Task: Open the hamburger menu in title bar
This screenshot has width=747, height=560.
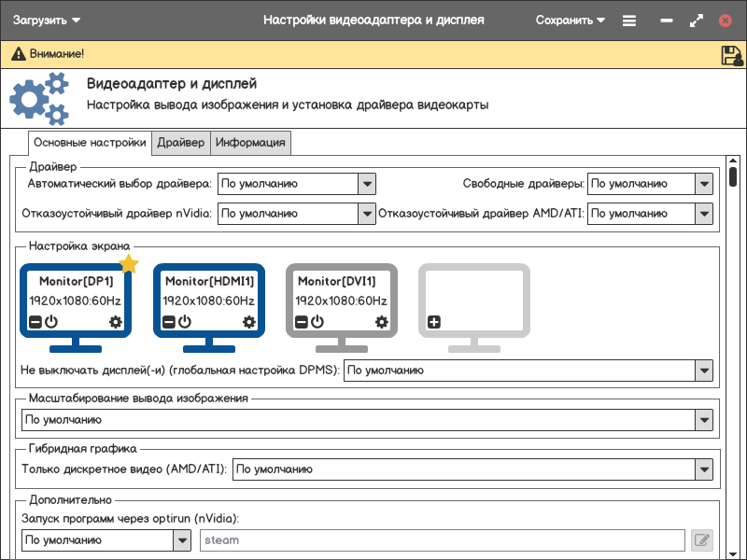Action: tap(629, 20)
